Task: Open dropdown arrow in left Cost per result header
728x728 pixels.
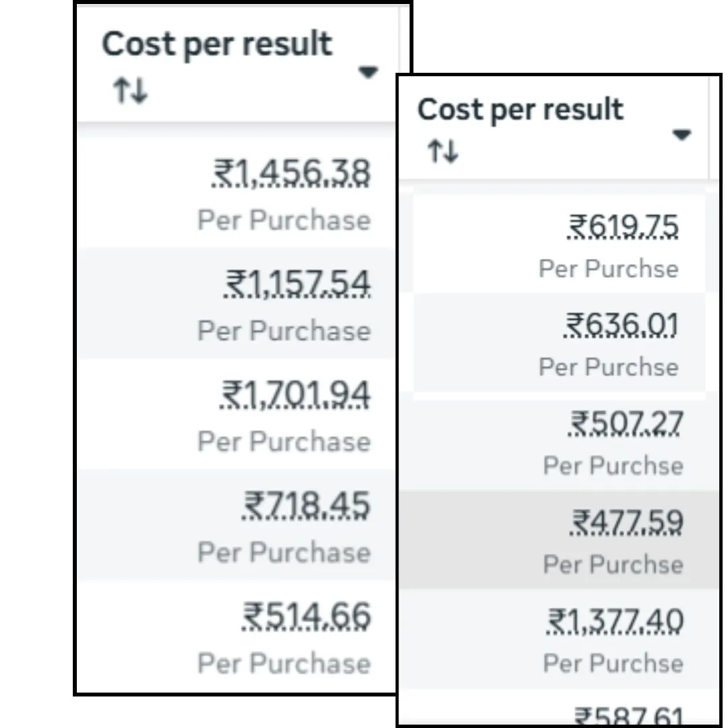Action: click(x=368, y=71)
